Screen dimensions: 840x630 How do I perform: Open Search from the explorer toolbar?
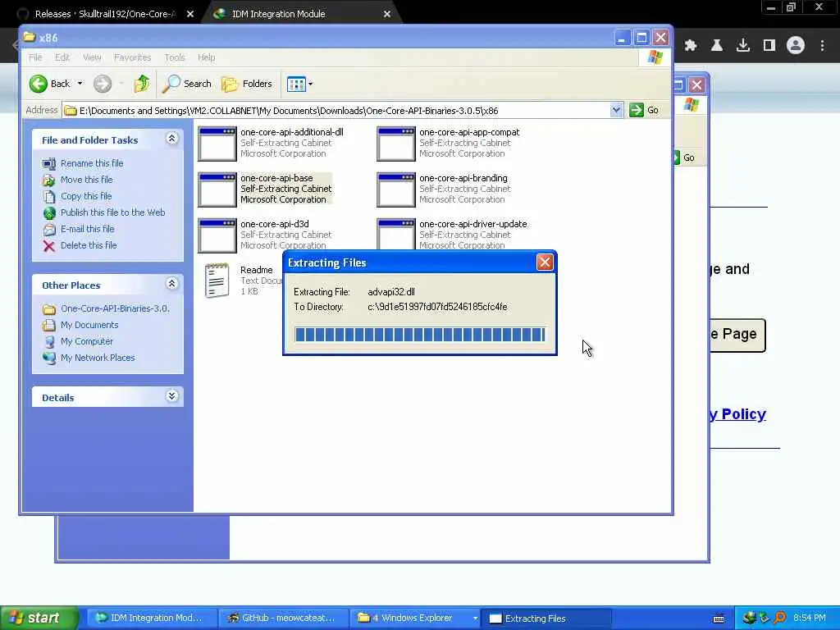click(x=187, y=84)
